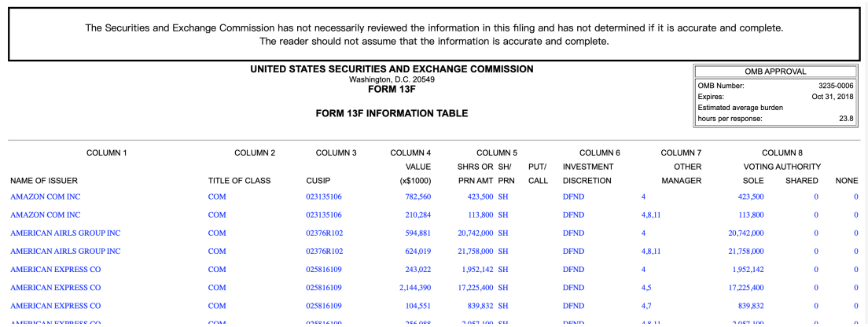Click 17,225,400 in the SOLE column
Image resolution: width=868 pixels, height=327 pixels.
click(745, 288)
